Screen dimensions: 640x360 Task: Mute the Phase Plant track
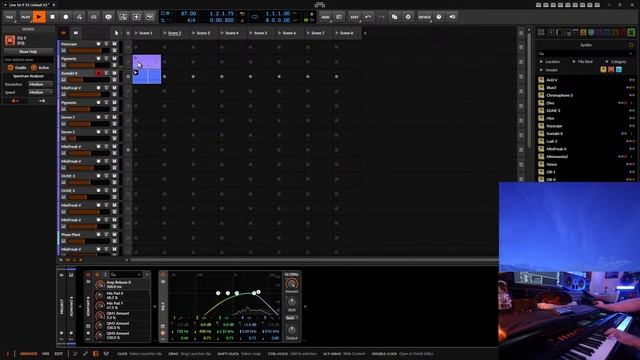(x=115, y=235)
